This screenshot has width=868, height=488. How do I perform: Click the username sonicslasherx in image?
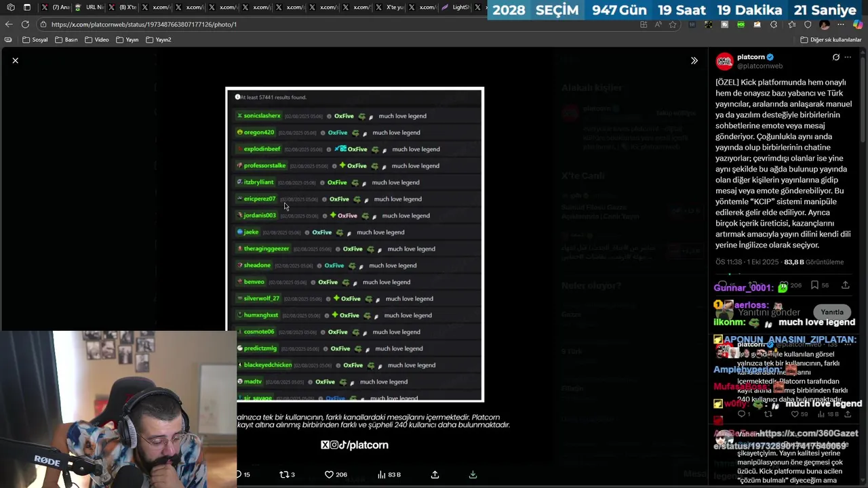(x=262, y=116)
